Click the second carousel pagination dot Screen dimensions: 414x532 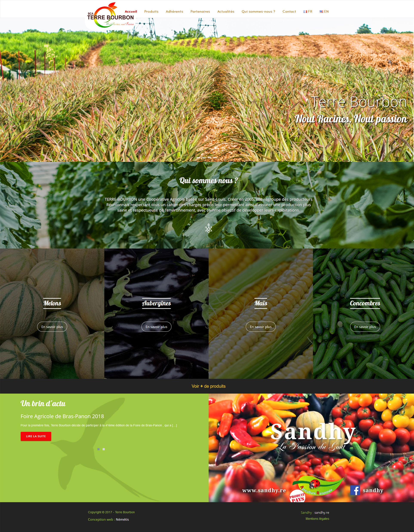click(105, 450)
